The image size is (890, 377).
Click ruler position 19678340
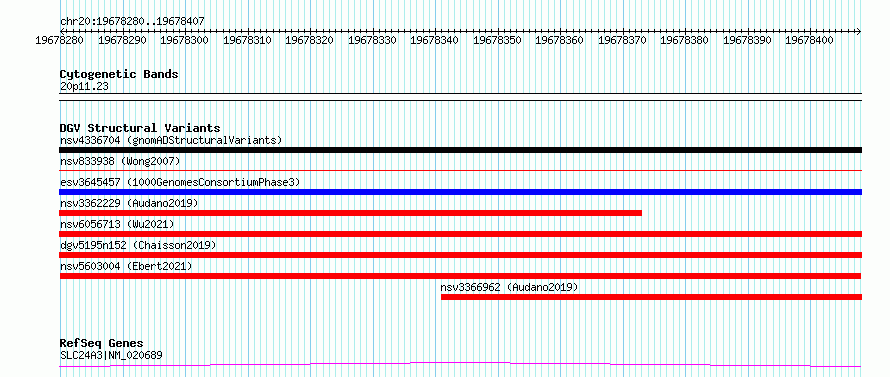(x=434, y=40)
